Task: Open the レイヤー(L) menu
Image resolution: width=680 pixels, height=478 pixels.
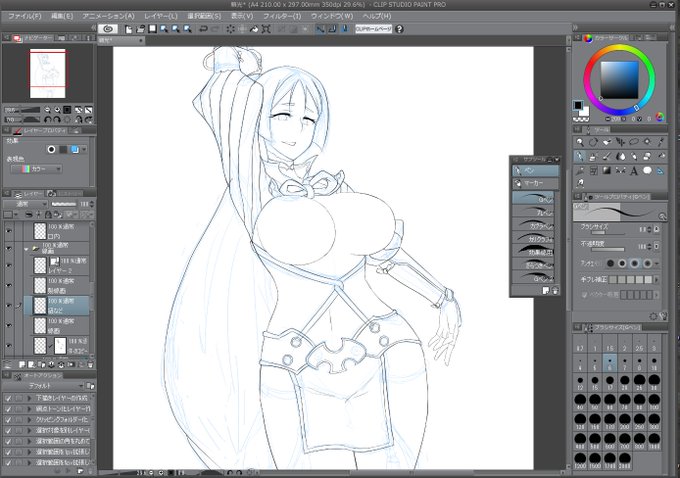Action: point(161,16)
